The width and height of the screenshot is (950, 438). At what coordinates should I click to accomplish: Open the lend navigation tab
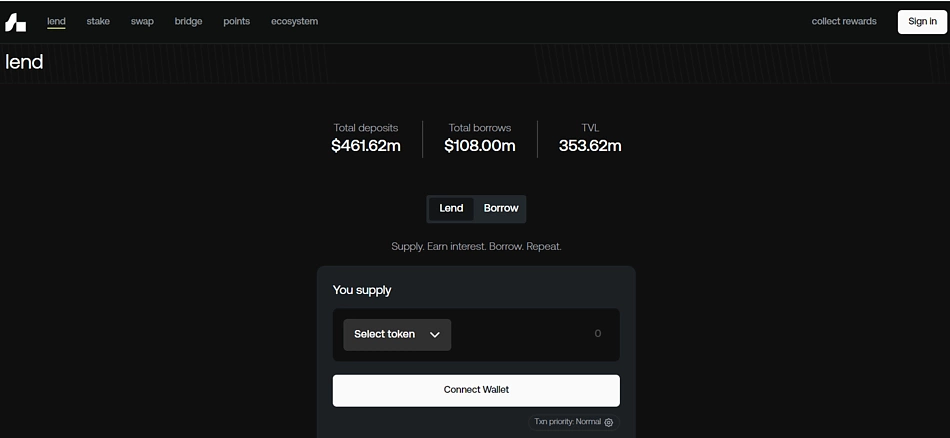(56, 21)
